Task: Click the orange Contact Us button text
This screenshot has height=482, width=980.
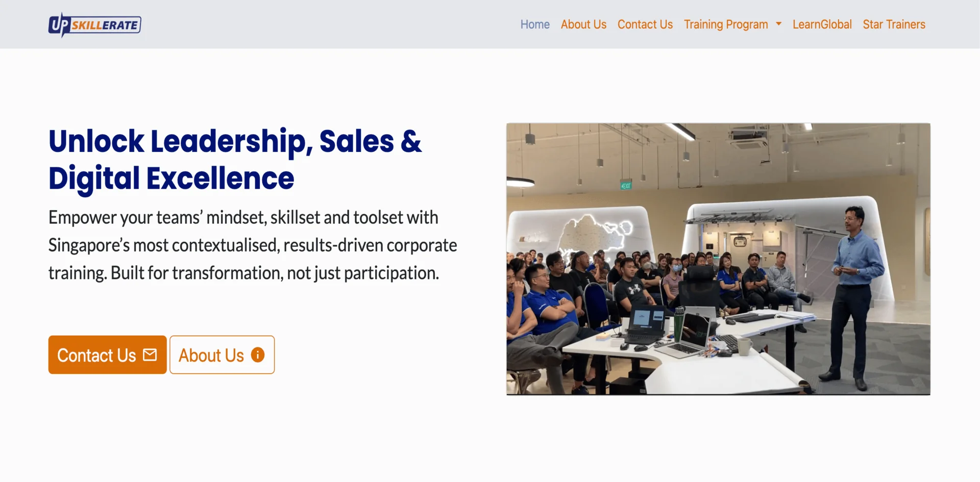Action: coord(96,355)
